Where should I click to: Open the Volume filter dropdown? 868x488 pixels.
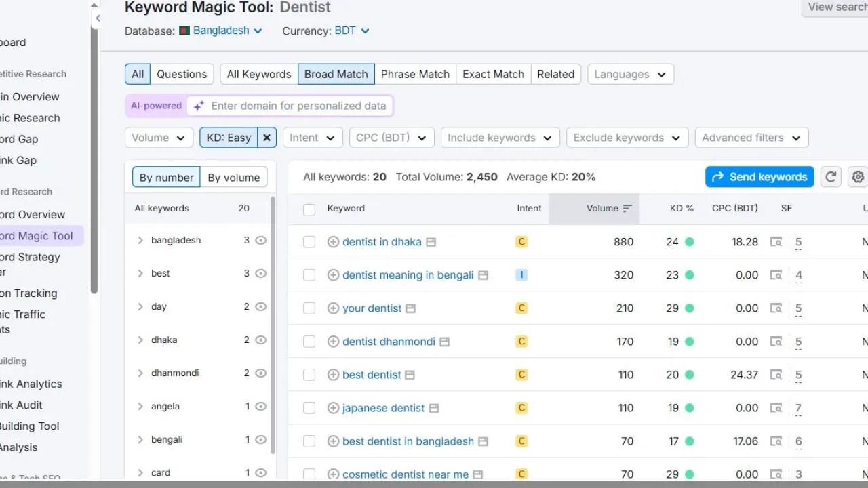coord(159,137)
